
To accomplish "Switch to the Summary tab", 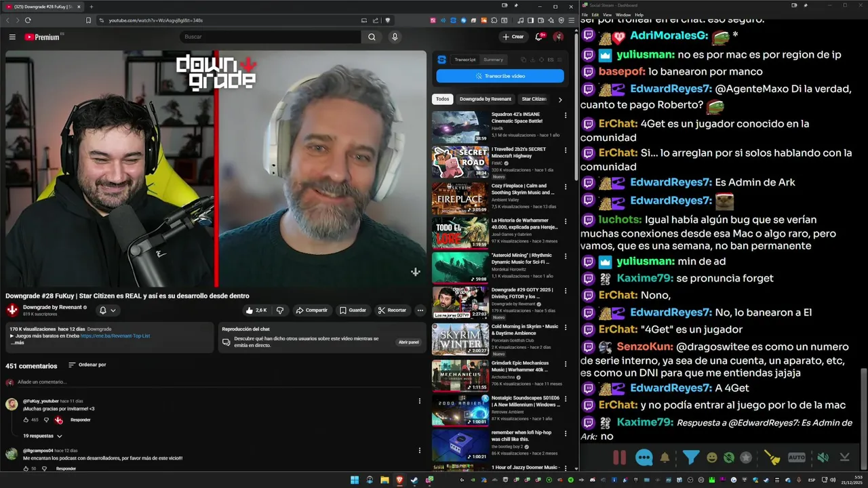I will coord(493,60).
